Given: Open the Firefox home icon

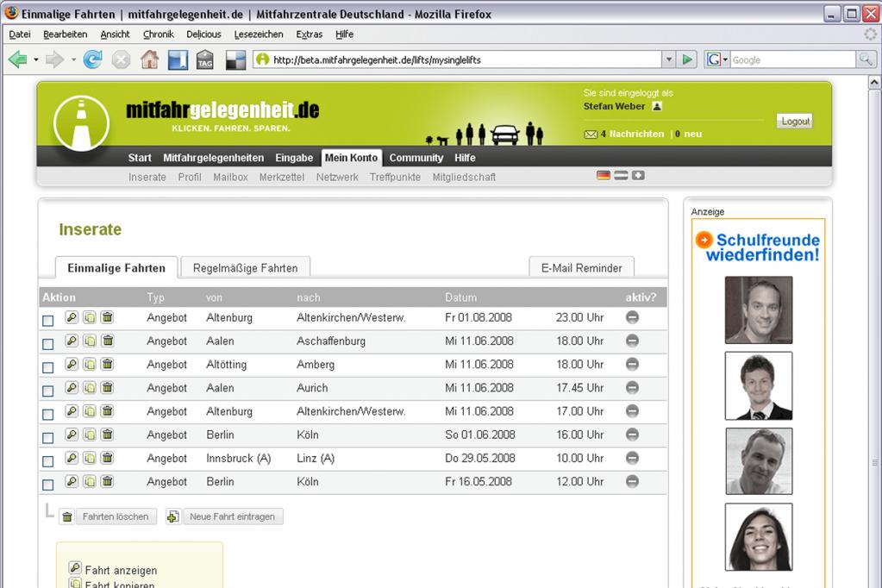Looking at the screenshot, I should point(150,59).
